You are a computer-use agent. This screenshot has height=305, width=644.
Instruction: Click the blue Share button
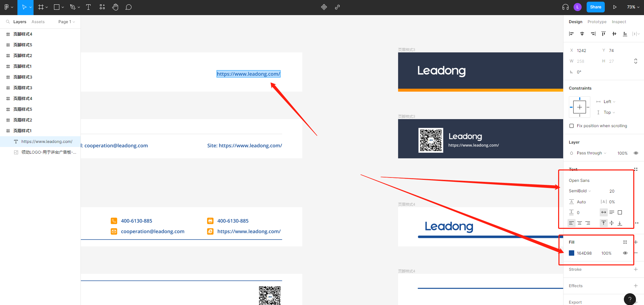[595, 7]
